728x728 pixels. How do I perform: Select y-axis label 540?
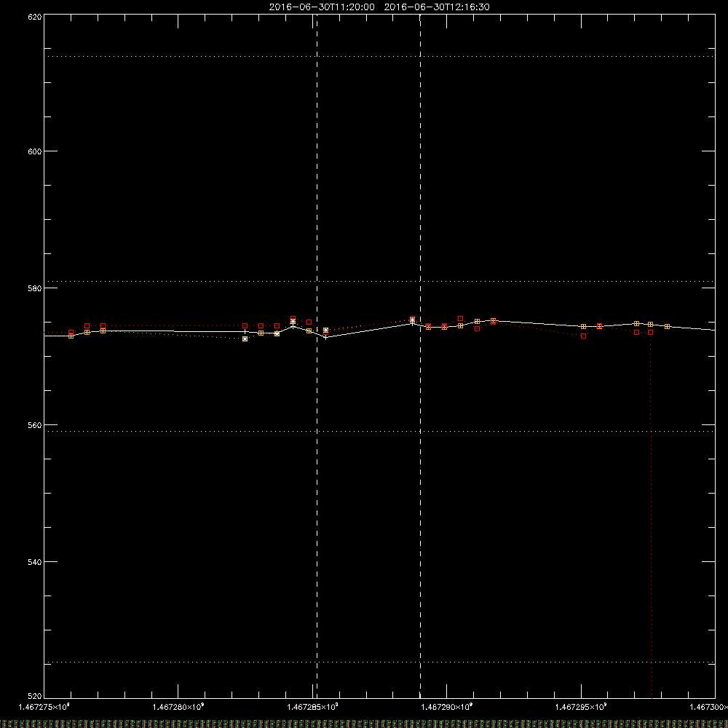pos(35,562)
